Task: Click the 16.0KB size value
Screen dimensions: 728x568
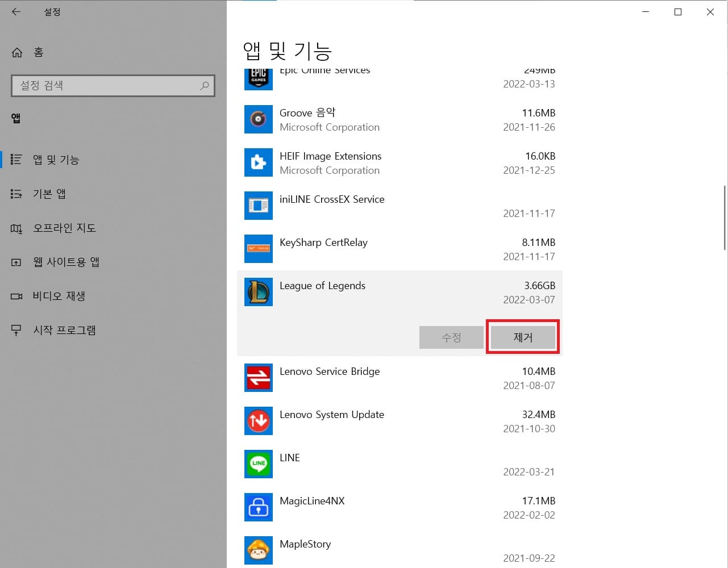Action: pos(540,156)
